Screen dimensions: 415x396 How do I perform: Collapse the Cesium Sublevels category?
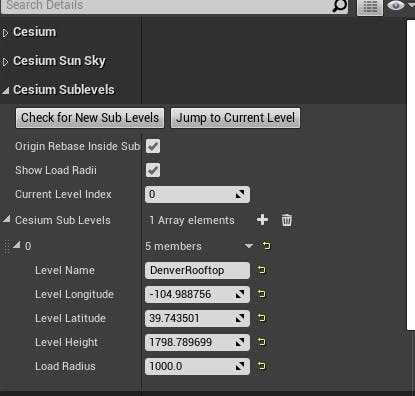click(6, 90)
